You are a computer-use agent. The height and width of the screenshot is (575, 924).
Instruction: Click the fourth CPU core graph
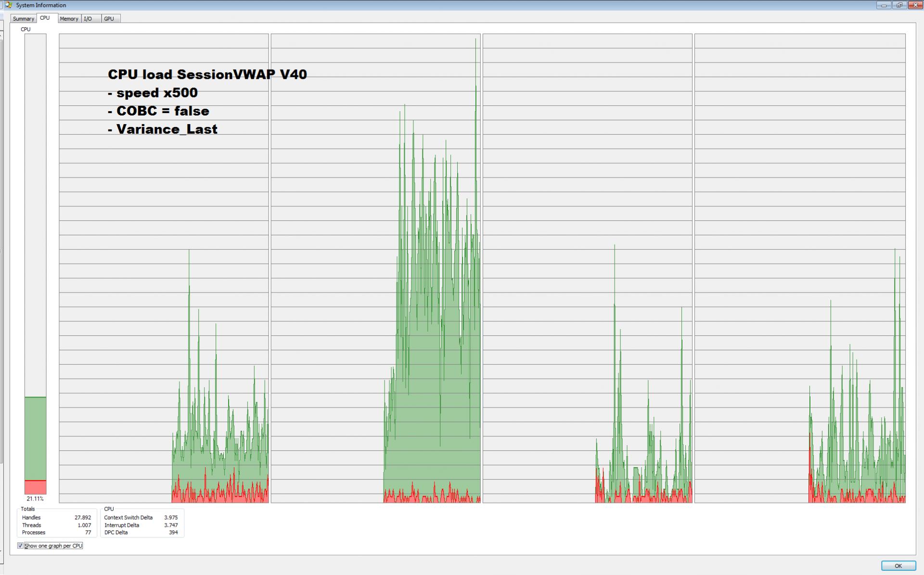pos(799,268)
